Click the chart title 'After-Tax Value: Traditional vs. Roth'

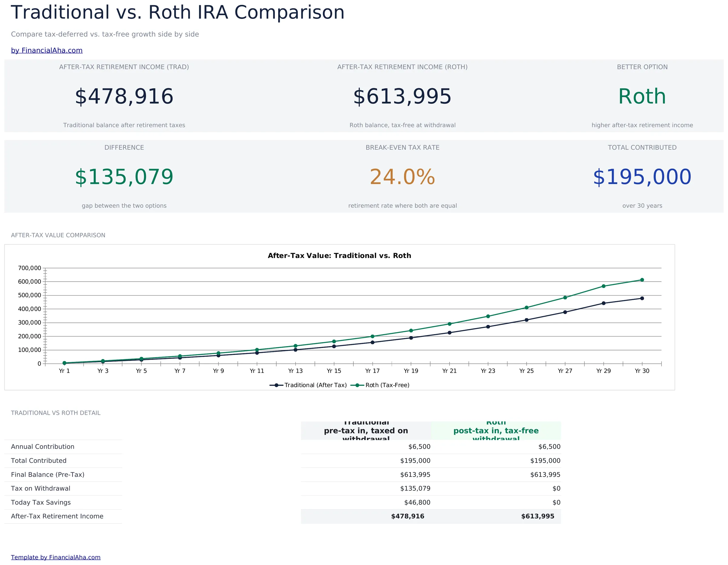339,256
